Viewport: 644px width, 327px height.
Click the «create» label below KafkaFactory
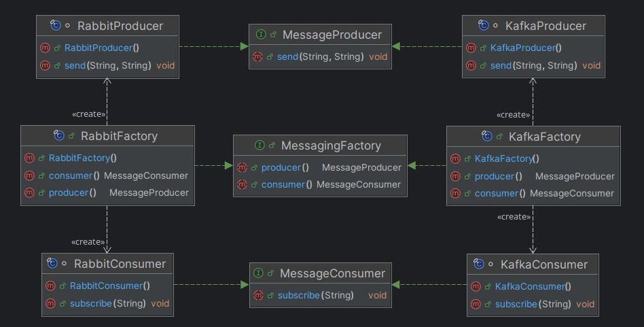point(514,217)
